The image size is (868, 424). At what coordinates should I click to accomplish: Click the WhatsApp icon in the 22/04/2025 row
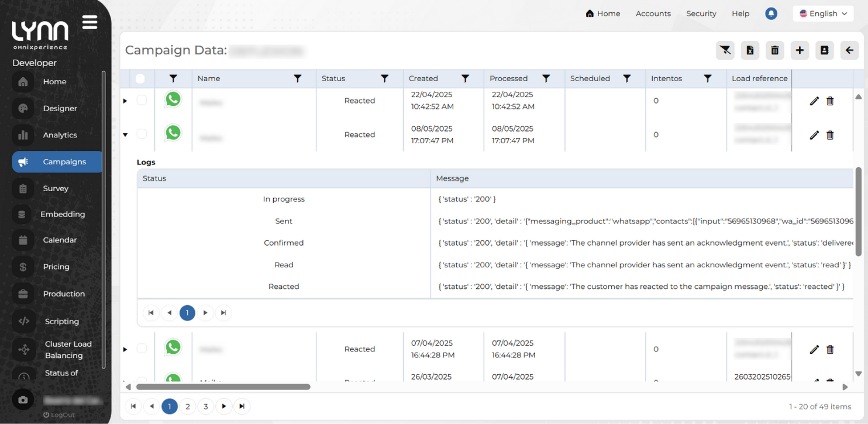(x=173, y=99)
